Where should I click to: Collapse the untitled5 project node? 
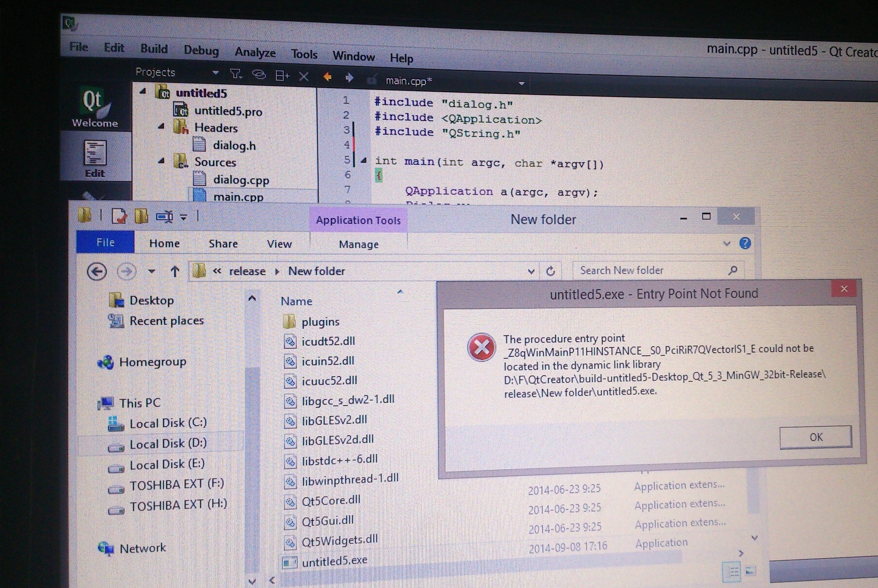143,91
